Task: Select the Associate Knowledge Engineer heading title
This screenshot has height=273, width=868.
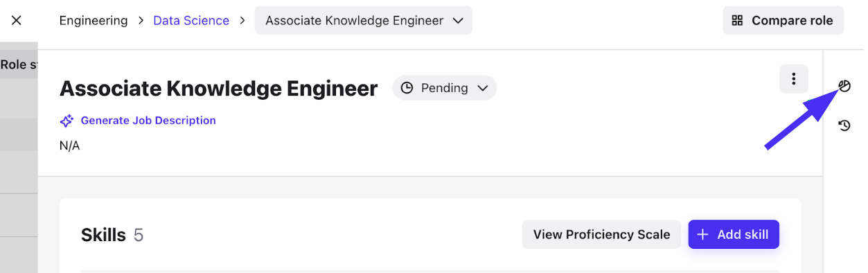Action: click(219, 88)
